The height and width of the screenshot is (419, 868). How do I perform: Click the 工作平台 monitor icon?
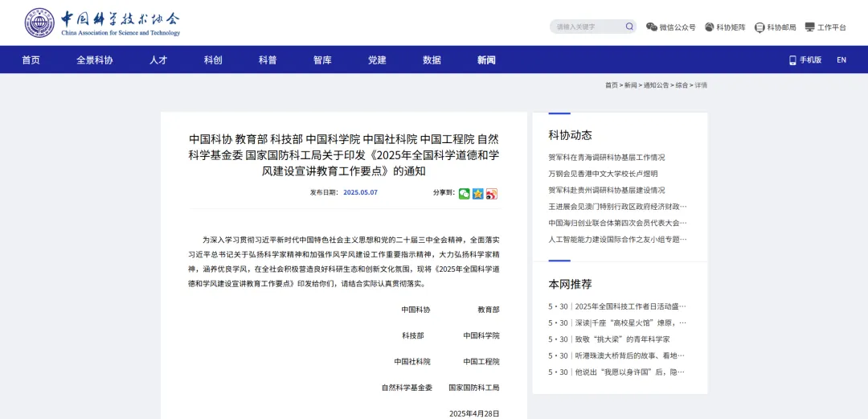809,27
